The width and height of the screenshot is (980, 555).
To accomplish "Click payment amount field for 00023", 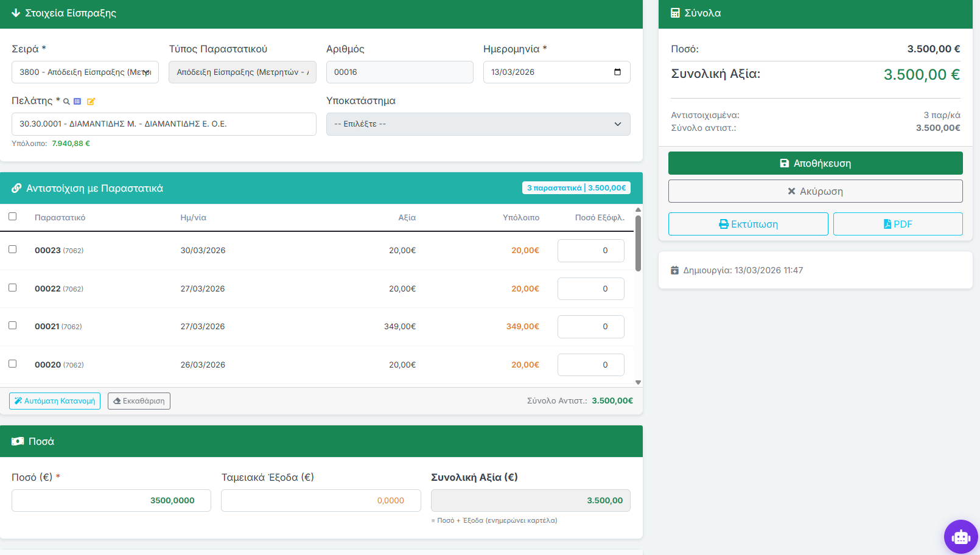I will [591, 251].
